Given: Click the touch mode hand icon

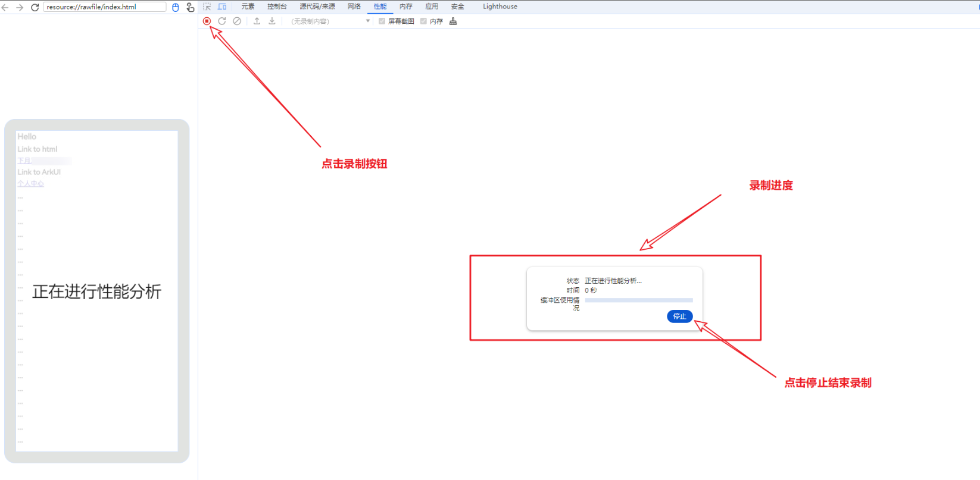Looking at the screenshot, I should click(x=190, y=7).
